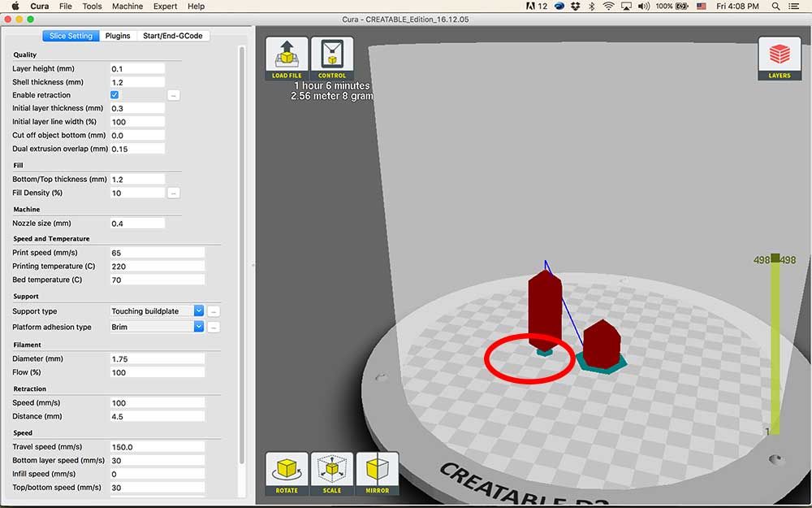Click the Layer height input field
812x508 pixels.
137,68
